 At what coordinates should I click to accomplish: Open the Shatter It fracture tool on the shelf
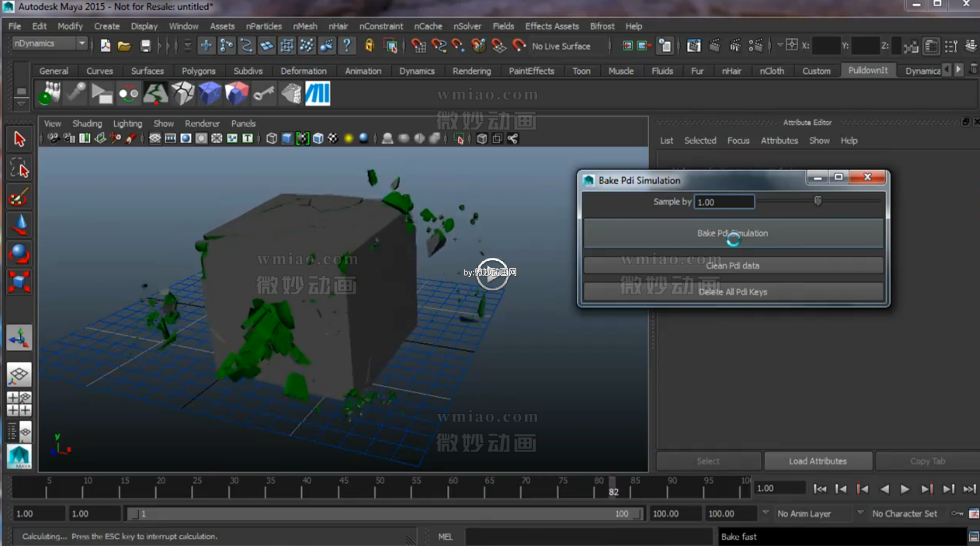point(183,93)
